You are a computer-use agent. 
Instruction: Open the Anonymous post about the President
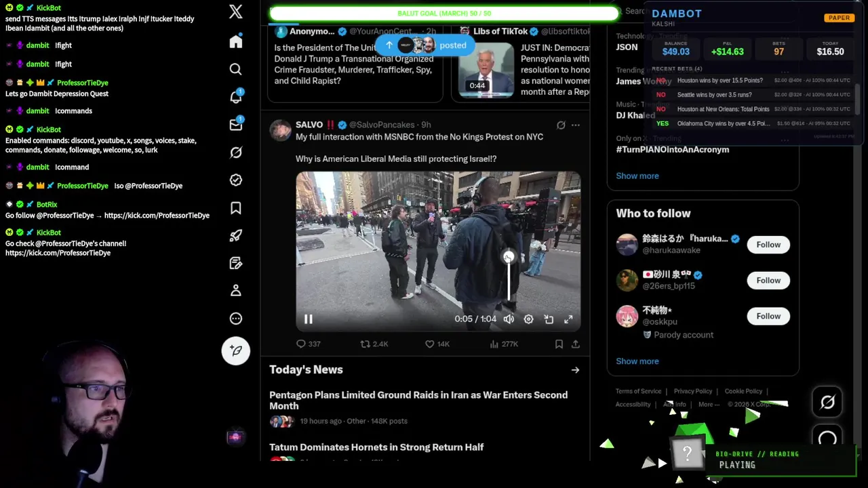(x=354, y=64)
